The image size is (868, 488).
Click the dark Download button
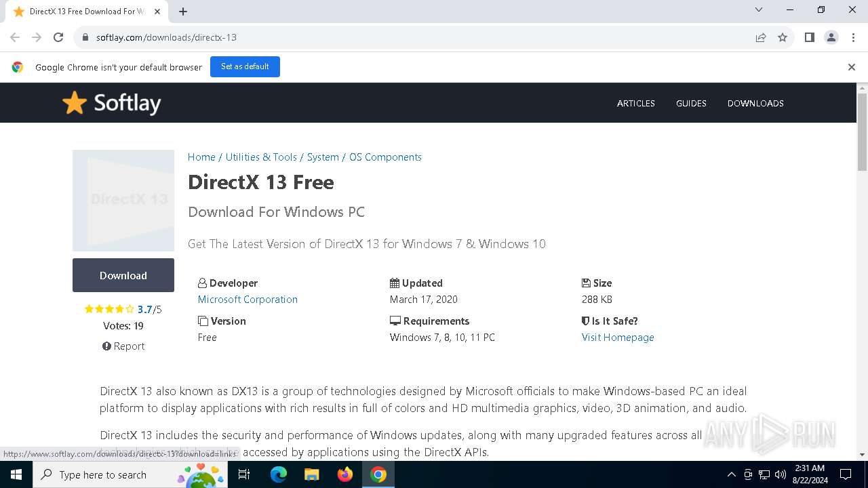coord(123,275)
